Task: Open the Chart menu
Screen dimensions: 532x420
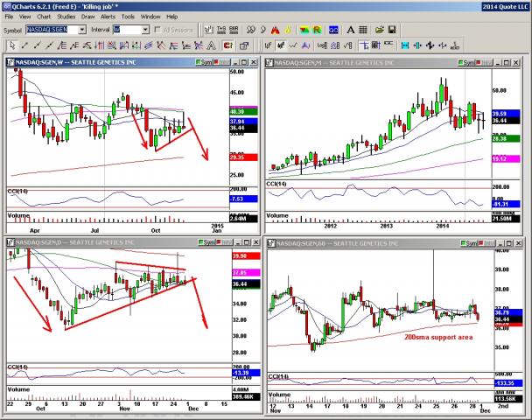Action: (x=44, y=17)
